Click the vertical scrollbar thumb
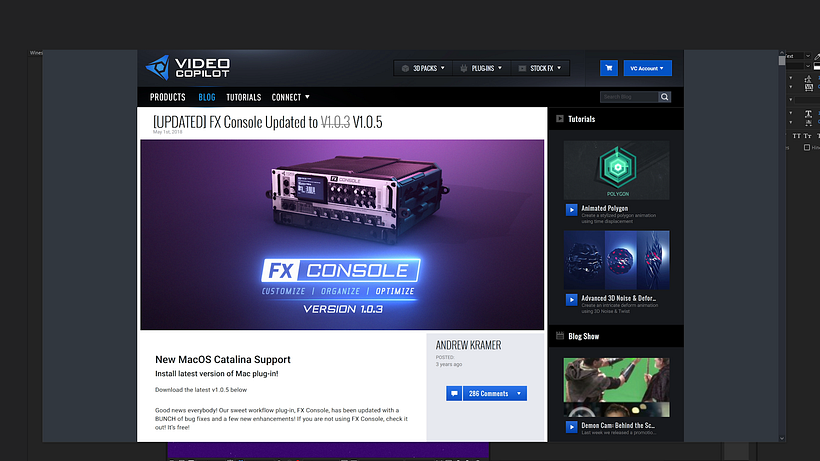 (782, 61)
